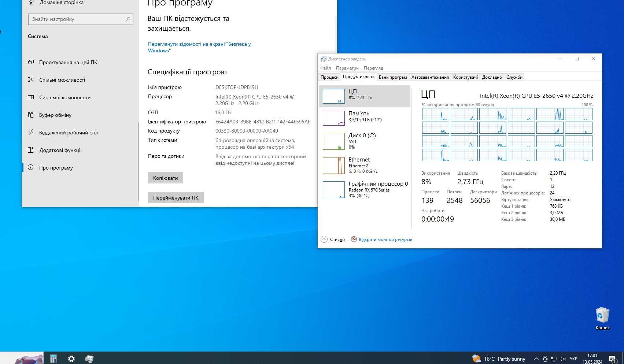The image size is (624, 364).
Task: Switch to the Банк програм tab
Action: click(x=393, y=77)
